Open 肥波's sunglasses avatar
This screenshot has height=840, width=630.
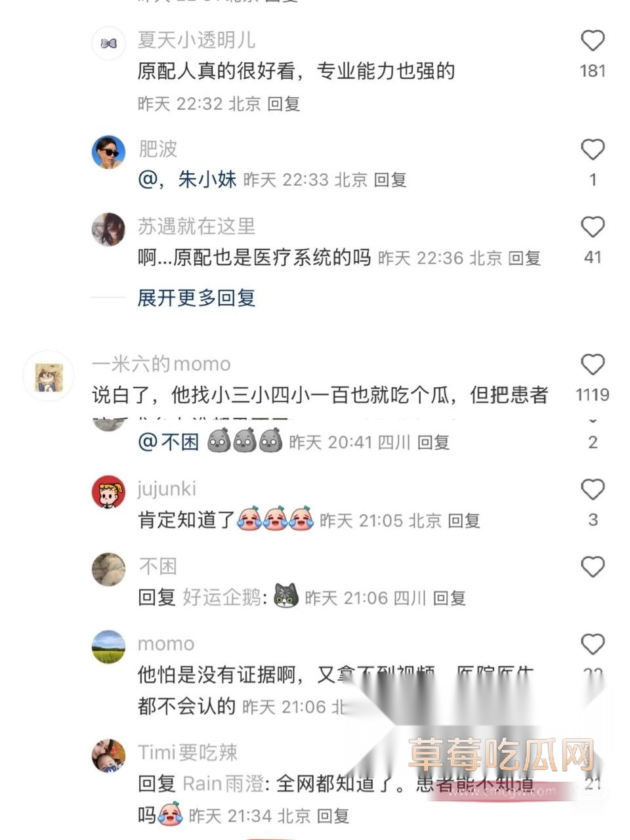click(x=108, y=152)
